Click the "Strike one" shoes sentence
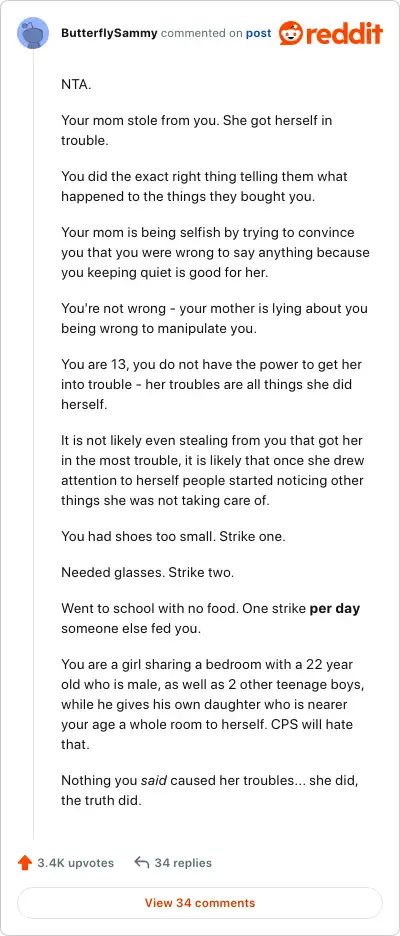 point(173,537)
